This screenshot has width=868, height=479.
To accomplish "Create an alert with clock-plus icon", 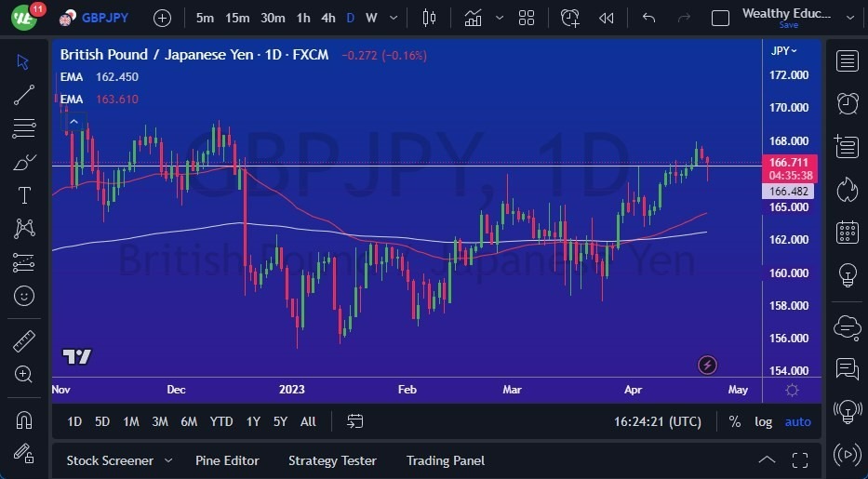I will click(570, 19).
